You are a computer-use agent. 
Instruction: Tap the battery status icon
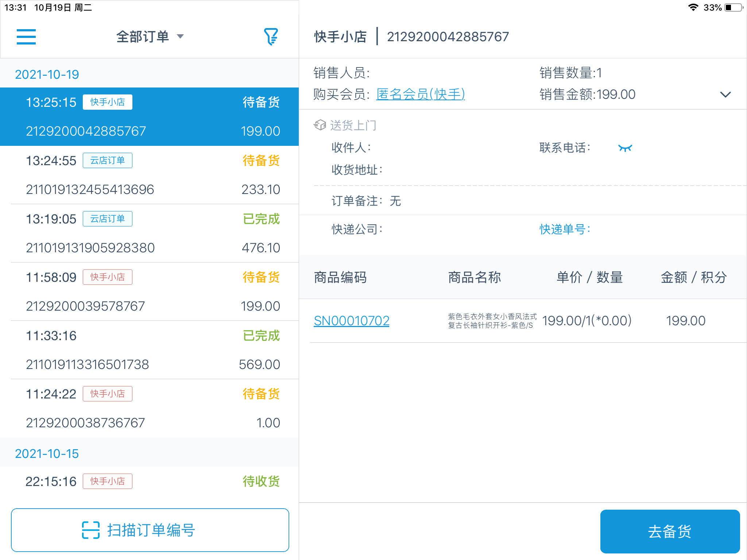[734, 7]
